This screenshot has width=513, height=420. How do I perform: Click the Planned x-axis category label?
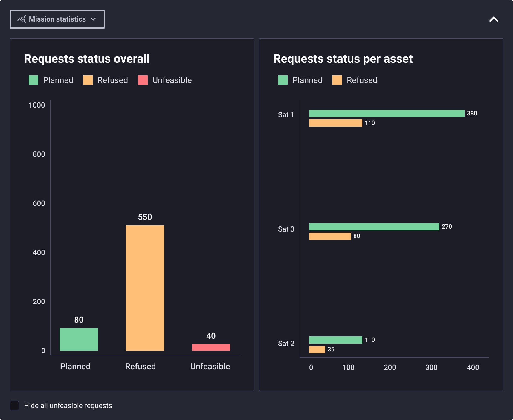(x=75, y=367)
